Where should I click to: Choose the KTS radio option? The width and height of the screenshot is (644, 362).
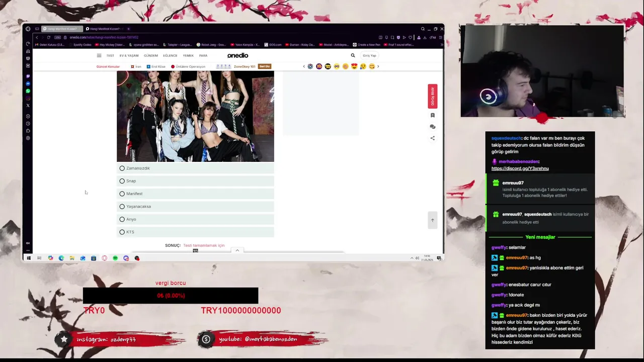(195, 232)
